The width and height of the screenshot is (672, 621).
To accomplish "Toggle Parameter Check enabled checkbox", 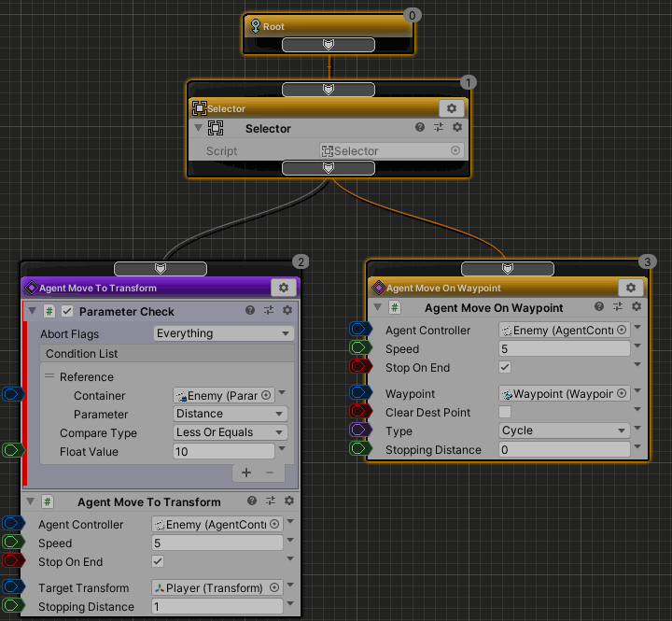I will click(x=67, y=311).
